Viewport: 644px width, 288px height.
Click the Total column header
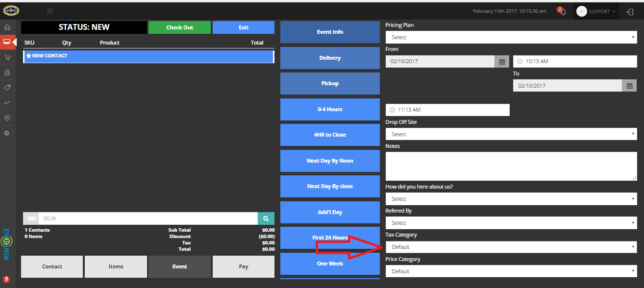pos(257,43)
